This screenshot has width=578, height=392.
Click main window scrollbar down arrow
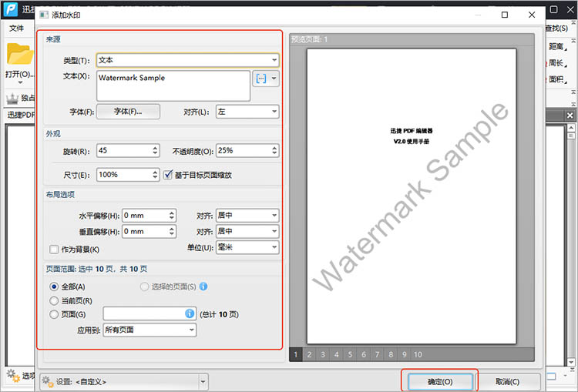571,362
